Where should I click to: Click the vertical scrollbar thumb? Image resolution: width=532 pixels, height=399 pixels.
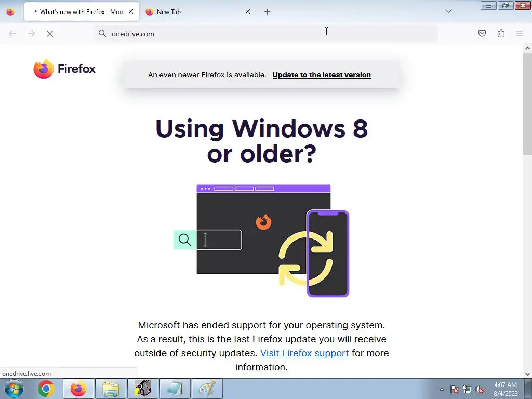(x=527, y=103)
